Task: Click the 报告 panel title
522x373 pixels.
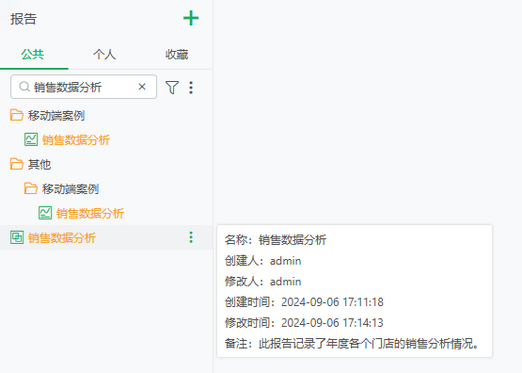Action: (x=23, y=19)
